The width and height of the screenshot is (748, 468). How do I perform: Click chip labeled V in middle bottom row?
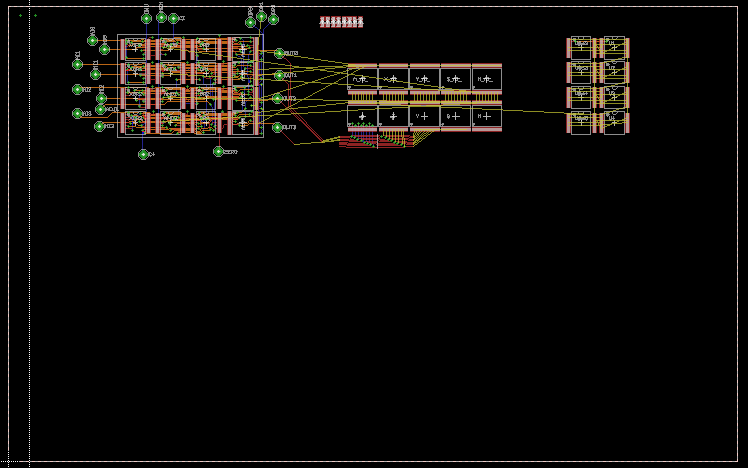(424, 117)
